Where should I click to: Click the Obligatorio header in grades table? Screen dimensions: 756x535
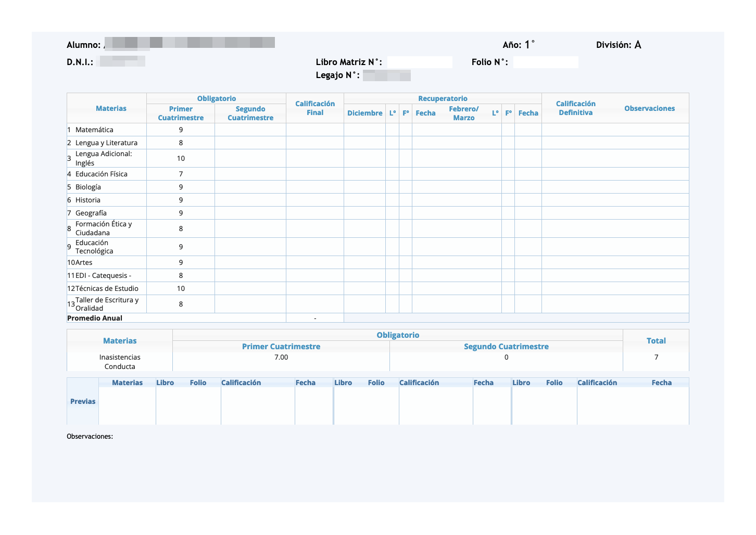pyautogui.click(x=217, y=98)
